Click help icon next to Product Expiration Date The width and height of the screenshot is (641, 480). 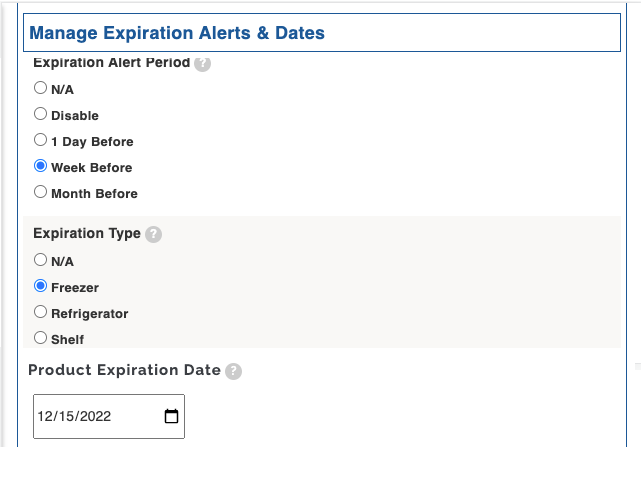[x=233, y=371]
